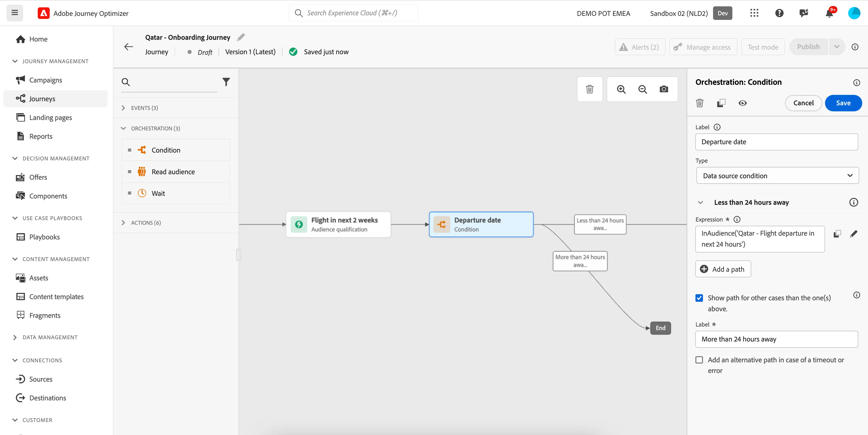Toggle the eye visibility icon in condition panel
868x435 pixels.
tap(743, 103)
